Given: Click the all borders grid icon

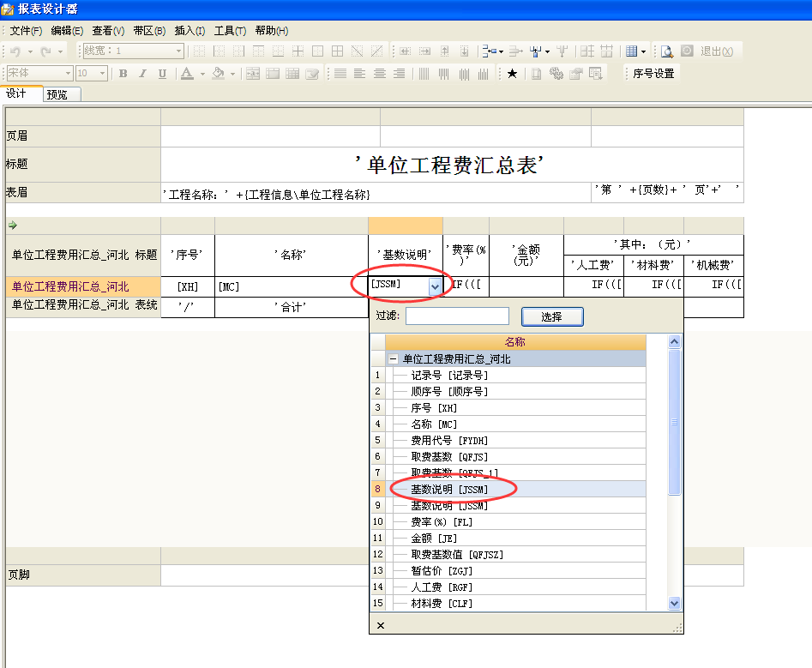Looking at the screenshot, I should (337, 51).
